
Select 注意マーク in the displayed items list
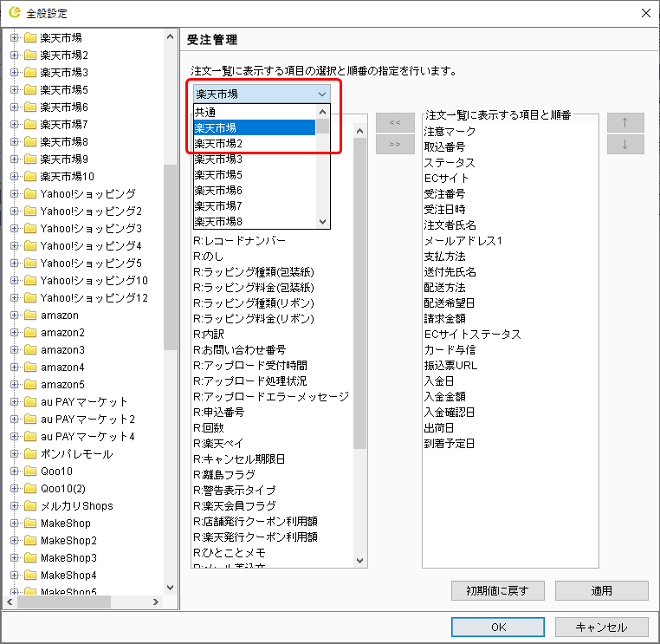450,132
